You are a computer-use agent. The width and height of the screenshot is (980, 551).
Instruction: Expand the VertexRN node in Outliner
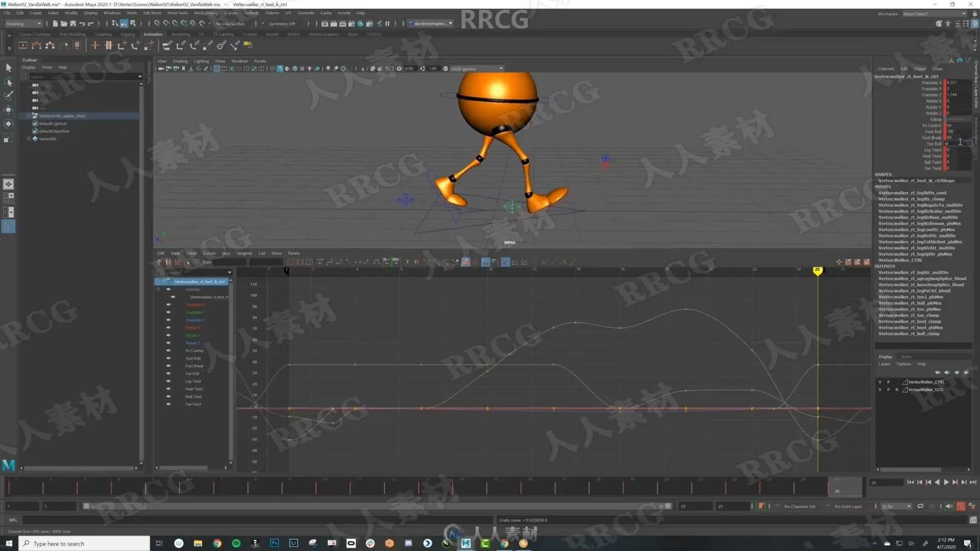(x=29, y=139)
